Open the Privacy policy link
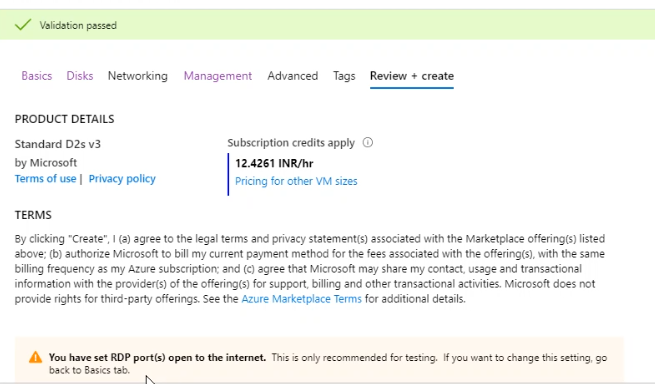Viewport: 655px width, 384px height. point(122,178)
